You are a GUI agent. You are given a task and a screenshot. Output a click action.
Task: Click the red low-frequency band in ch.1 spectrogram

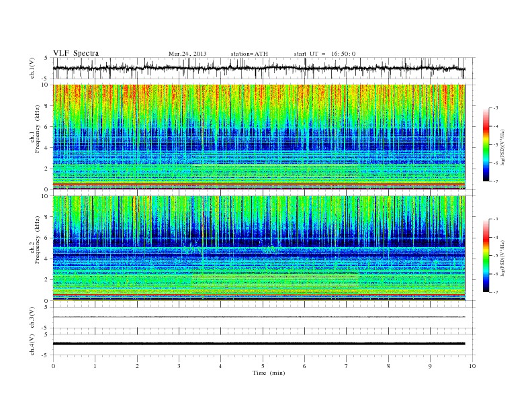click(x=259, y=184)
